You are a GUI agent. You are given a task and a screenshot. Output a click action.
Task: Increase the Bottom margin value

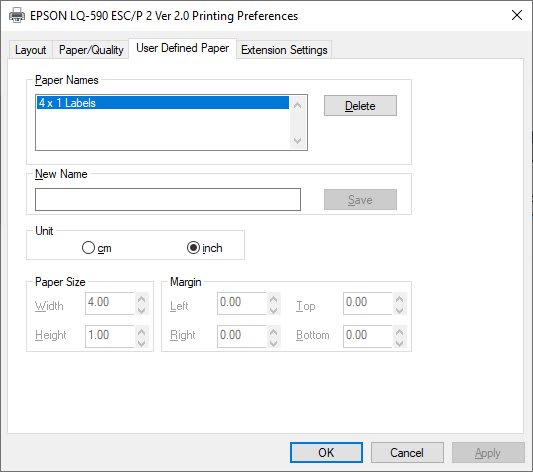pos(400,331)
